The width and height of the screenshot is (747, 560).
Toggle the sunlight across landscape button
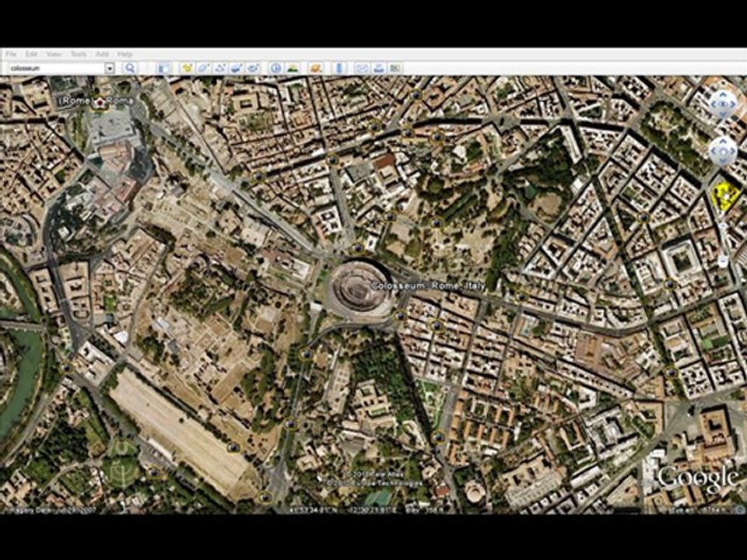tap(293, 68)
